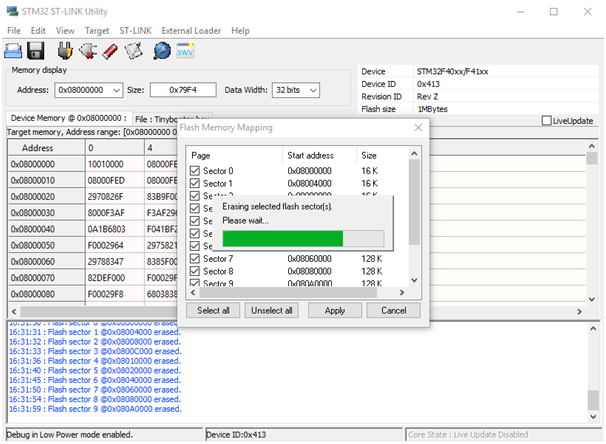Viewport: 606px width, 444px height.
Task: Click the memory table horizontal scroll-left arrow
Action: tap(14, 311)
